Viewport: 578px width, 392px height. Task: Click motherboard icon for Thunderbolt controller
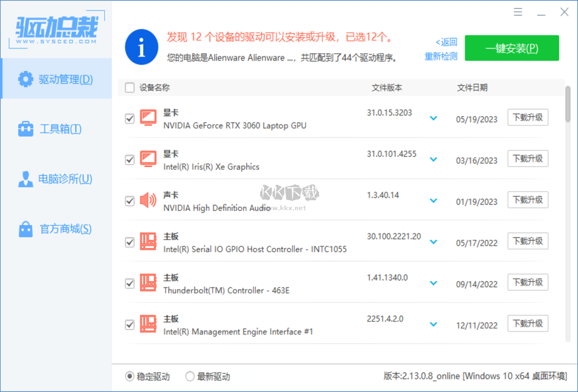click(x=148, y=283)
